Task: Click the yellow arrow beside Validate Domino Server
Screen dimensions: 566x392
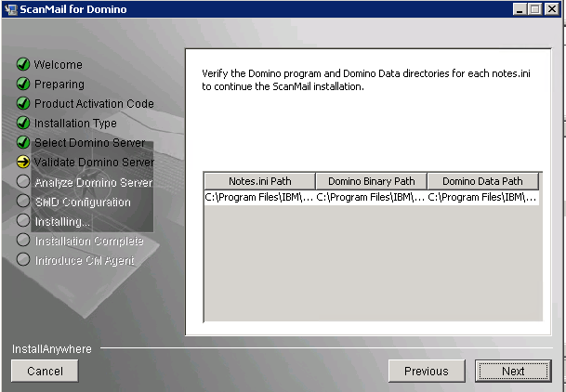Action: 23,163
